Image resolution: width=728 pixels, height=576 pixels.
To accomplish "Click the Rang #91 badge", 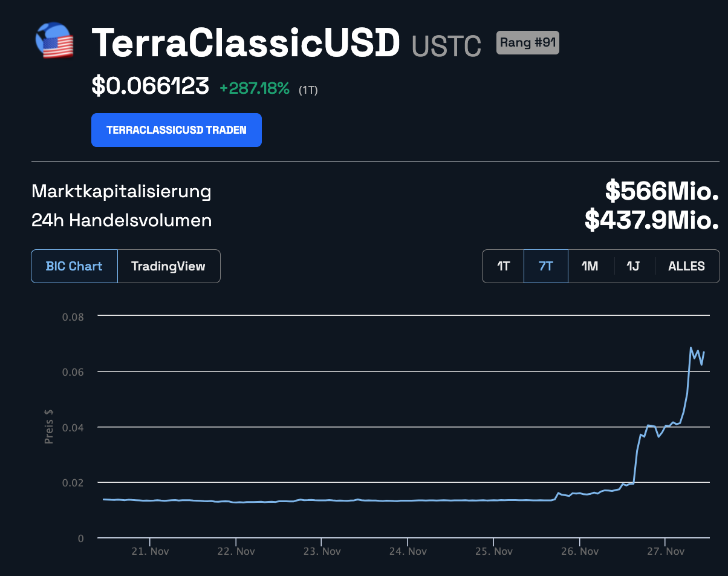I will [527, 43].
